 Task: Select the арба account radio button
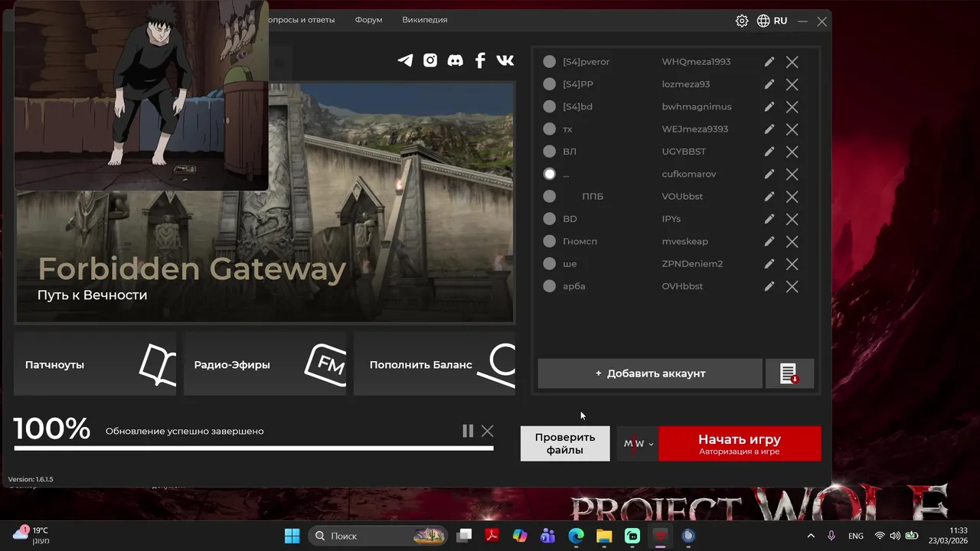coord(549,286)
